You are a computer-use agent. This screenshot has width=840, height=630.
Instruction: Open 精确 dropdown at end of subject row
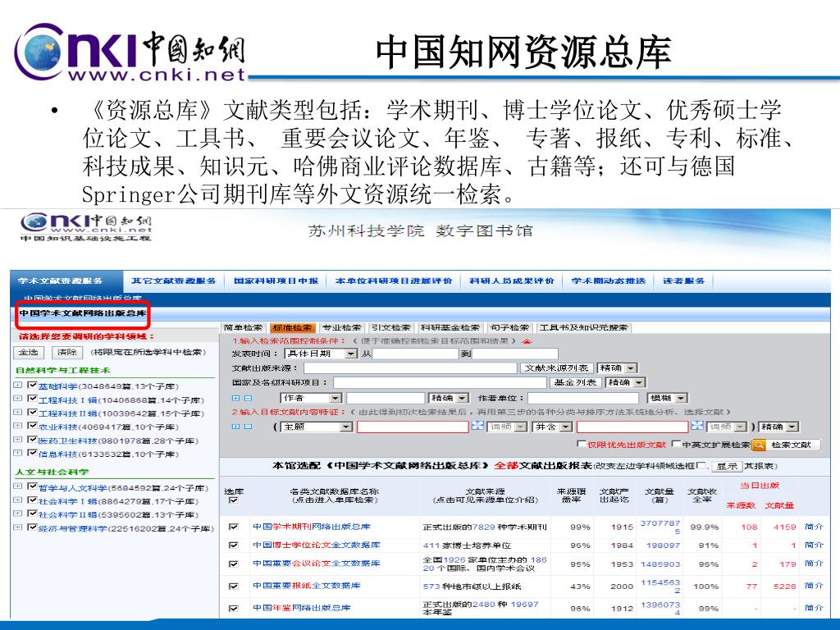coord(779,427)
